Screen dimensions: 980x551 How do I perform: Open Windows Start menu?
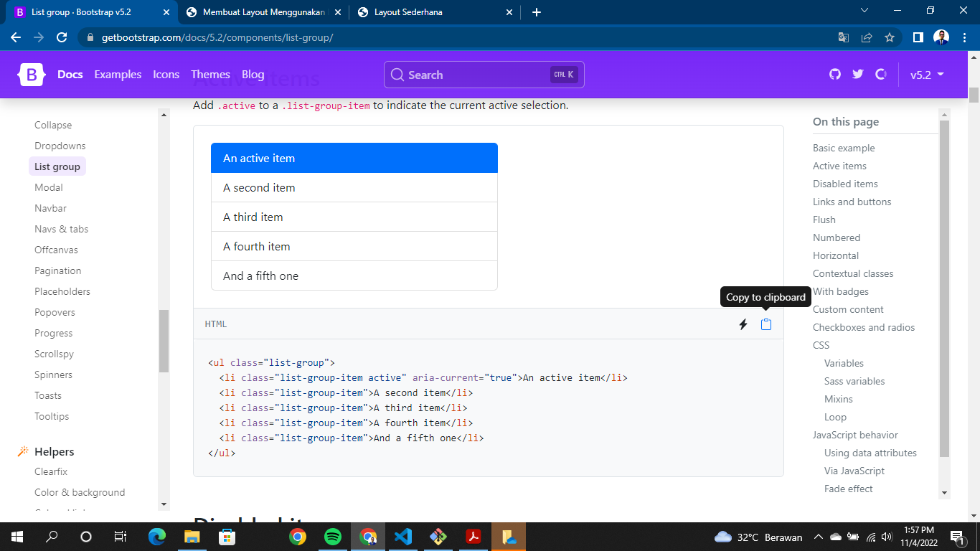(x=17, y=537)
